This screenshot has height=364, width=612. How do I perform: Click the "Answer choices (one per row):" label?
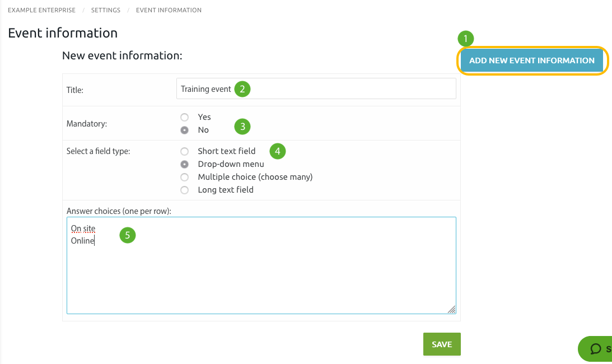click(119, 211)
